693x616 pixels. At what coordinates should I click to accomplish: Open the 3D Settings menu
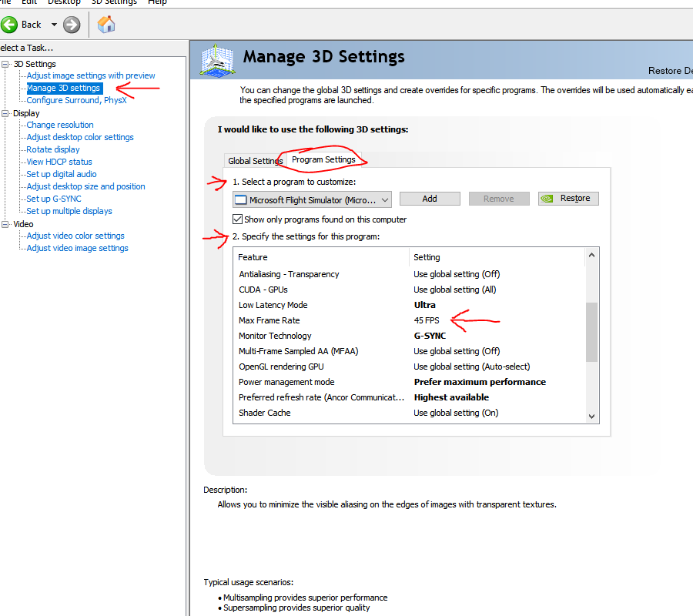tap(114, 2)
